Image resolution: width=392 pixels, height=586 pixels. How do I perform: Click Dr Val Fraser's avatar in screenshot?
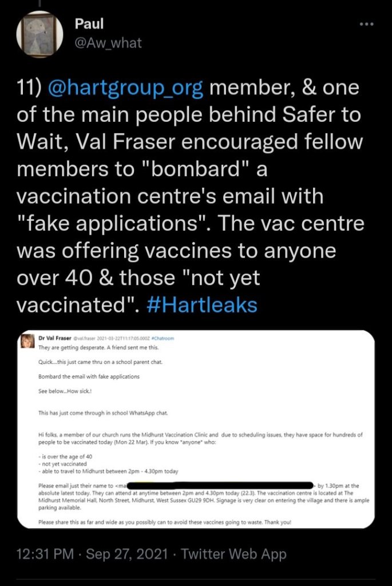tap(27, 342)
